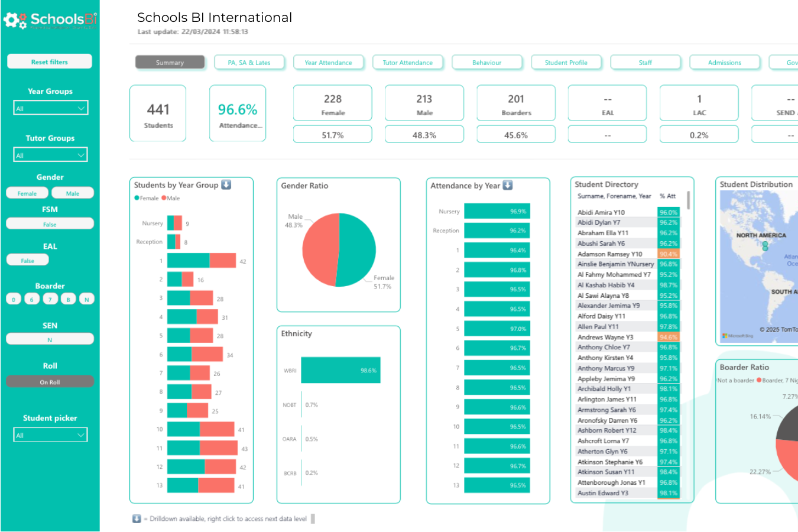Select Adamson Ramsey Y10 row
Image resolution: width=798 pixels, height=532 pixels.
pyautogui.click(x=617, y=254)
